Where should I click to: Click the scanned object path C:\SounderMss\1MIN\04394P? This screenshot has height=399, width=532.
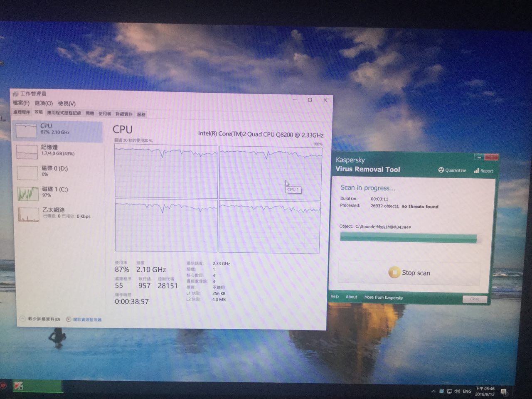[383, 227]
